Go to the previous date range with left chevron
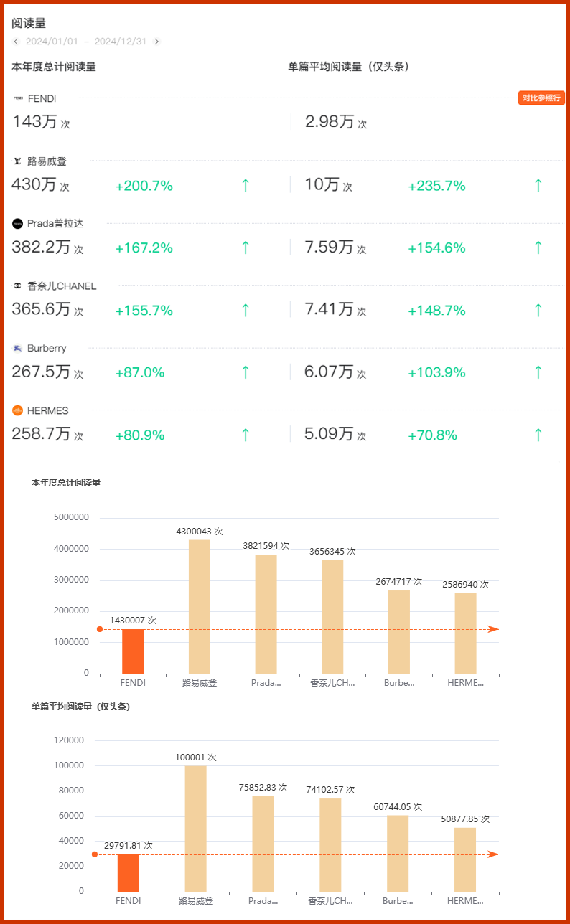The image size is (570, 924). pyautogui.click(x=16, y=42)
